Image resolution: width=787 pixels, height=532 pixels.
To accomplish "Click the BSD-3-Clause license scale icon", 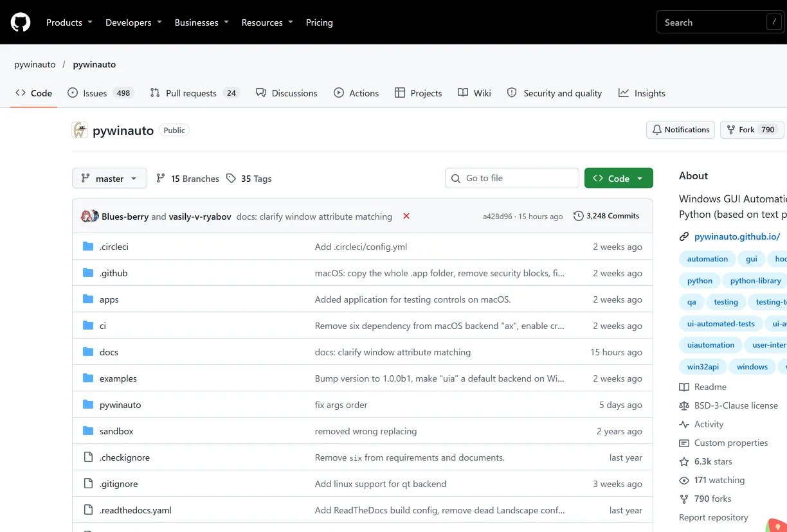I will 684,405.
